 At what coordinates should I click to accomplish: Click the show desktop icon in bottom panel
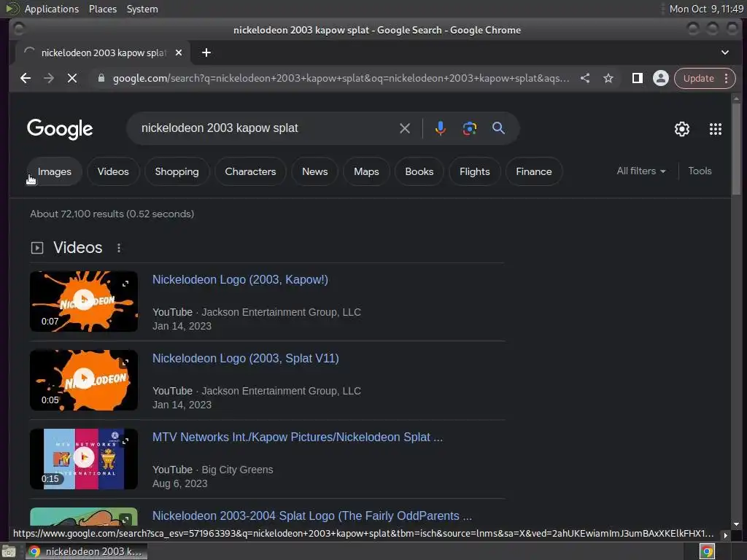tap(9, 551)
